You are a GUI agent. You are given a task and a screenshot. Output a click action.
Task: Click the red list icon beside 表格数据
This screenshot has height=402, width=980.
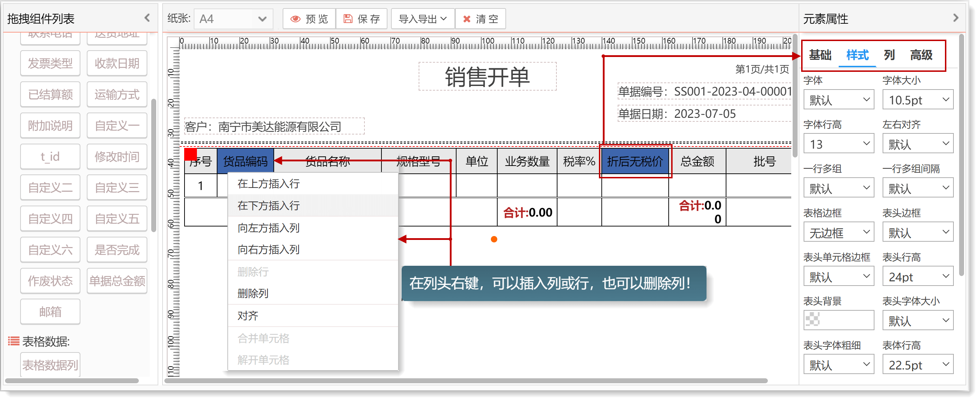tap(14, 341)
